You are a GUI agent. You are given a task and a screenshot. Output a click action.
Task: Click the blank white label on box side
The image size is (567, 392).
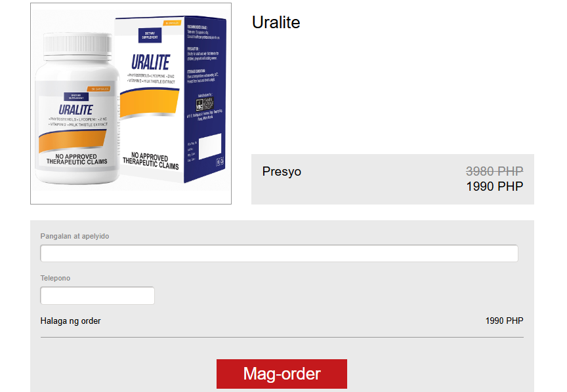pos(210,146)
